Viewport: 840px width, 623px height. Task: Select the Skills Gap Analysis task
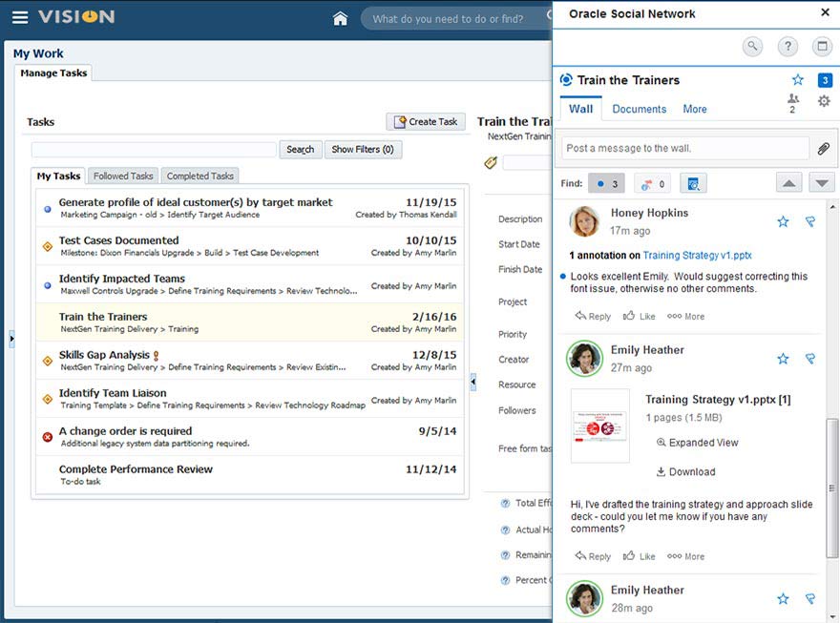250,361
